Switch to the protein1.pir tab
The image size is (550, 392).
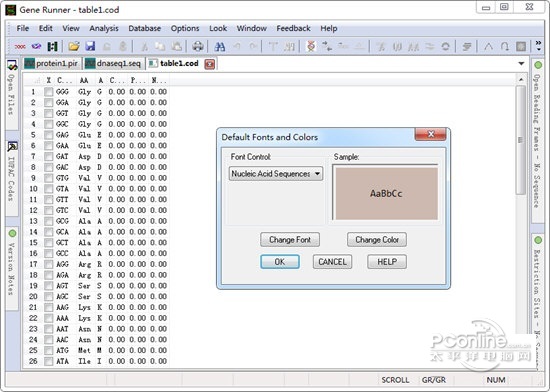click(52, 63)
